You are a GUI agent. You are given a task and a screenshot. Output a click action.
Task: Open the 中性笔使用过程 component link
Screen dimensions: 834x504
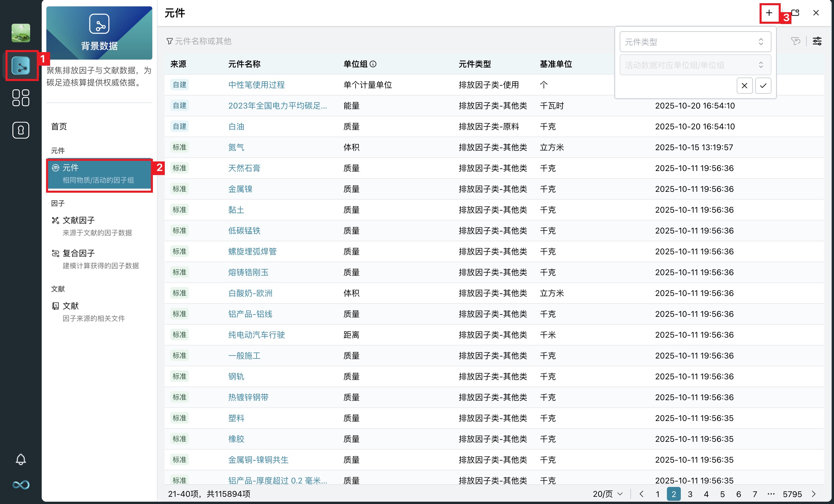(256, 85)
